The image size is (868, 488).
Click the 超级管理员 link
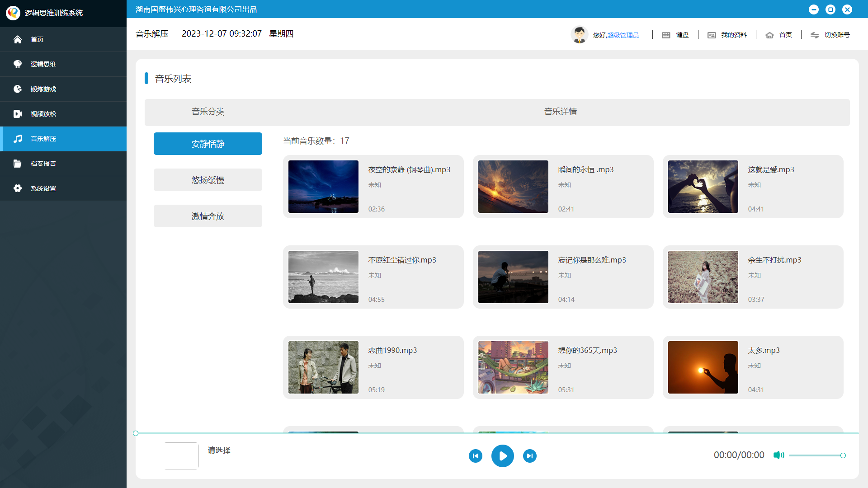click(x=623, y=35)
